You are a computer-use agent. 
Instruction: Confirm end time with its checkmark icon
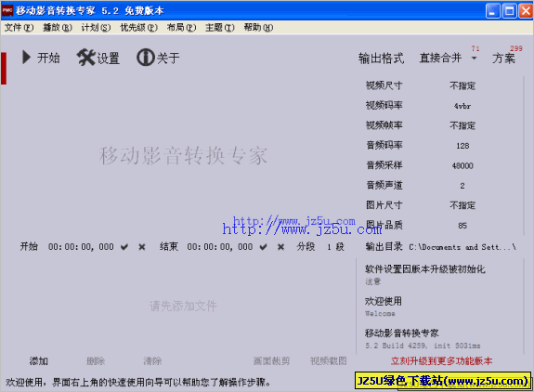[x=263, y=247]
